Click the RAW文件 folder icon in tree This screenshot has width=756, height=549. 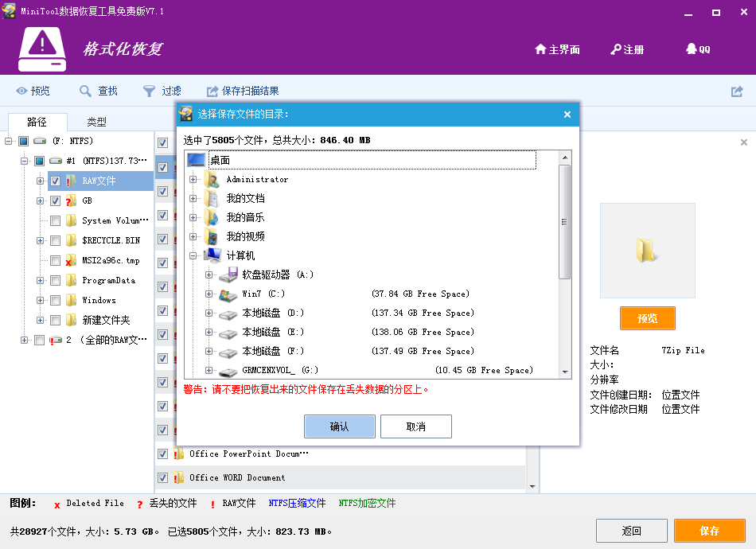71,181
